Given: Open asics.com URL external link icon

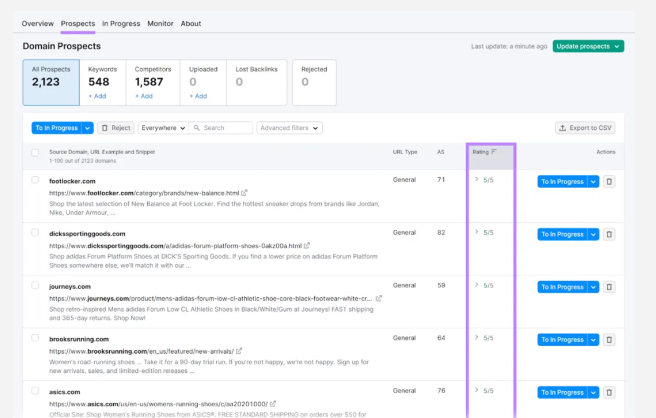Looking at the screenshot, I should coord(273,404).
